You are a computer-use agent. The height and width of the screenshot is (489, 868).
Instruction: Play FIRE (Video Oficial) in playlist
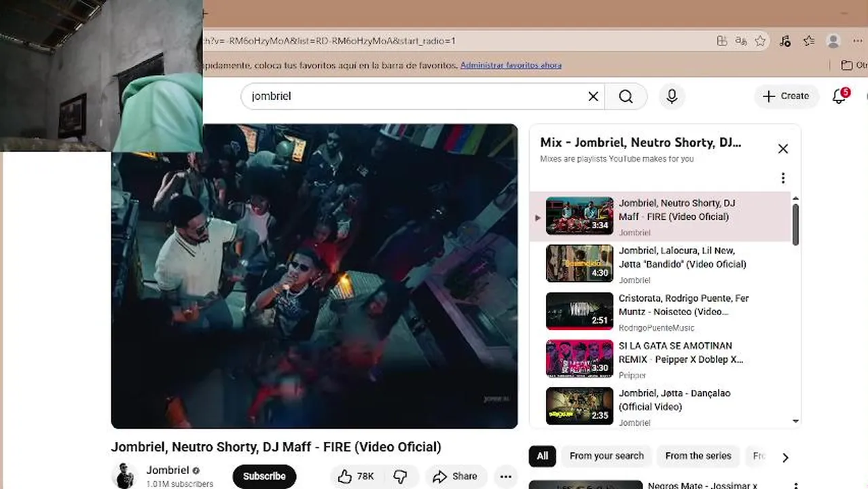(x=660, y=217)
